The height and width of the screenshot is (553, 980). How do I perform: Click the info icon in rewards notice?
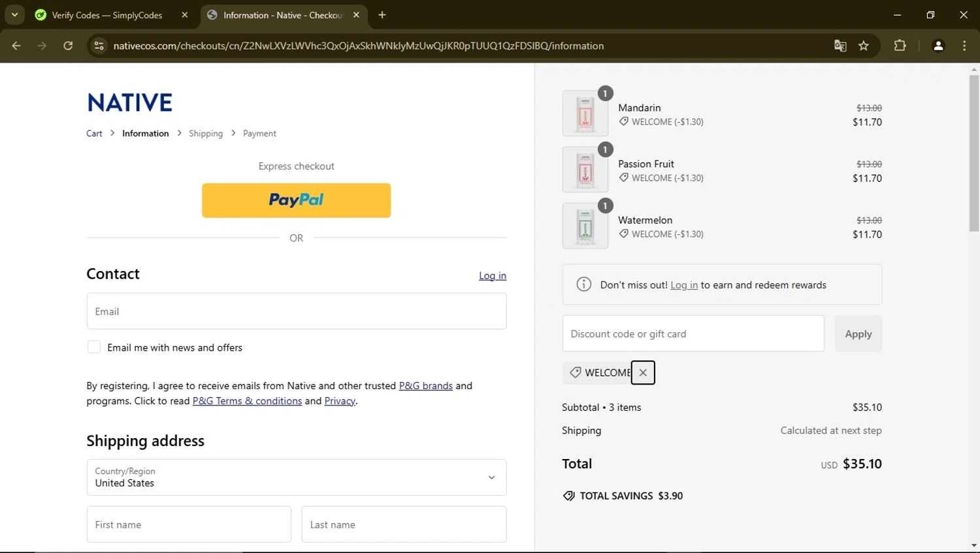pos(583,285)
